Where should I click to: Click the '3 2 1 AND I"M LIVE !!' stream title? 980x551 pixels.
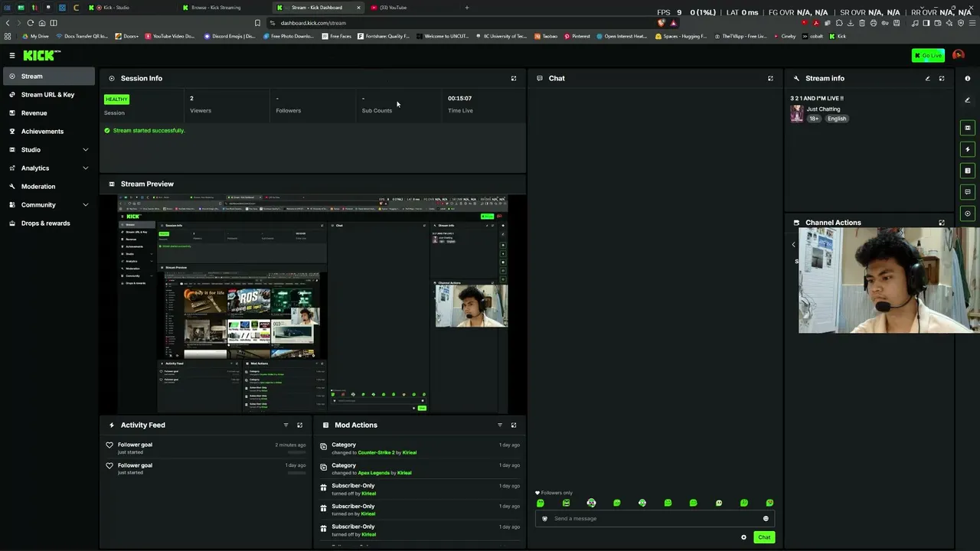[817, 99]
